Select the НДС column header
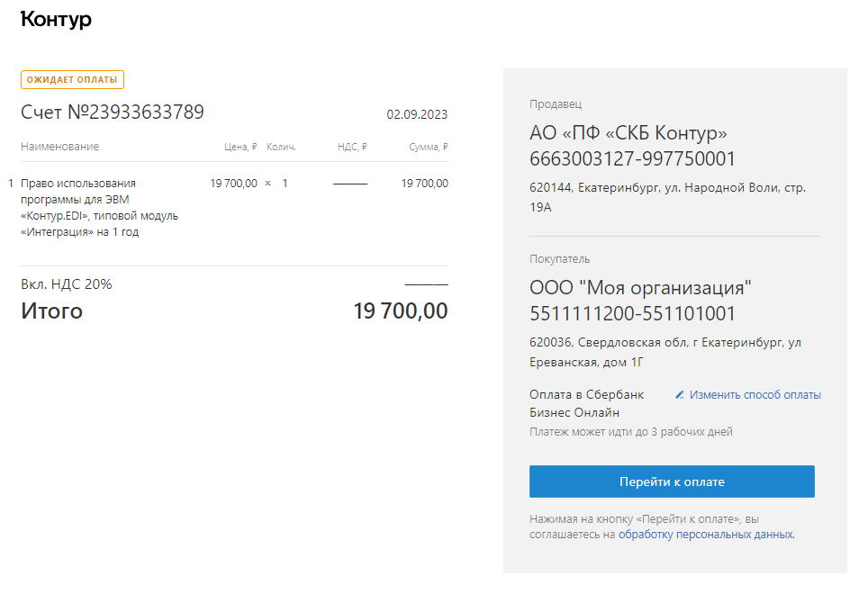The height and width of the screenshot is (594, 868). (352, 147)
